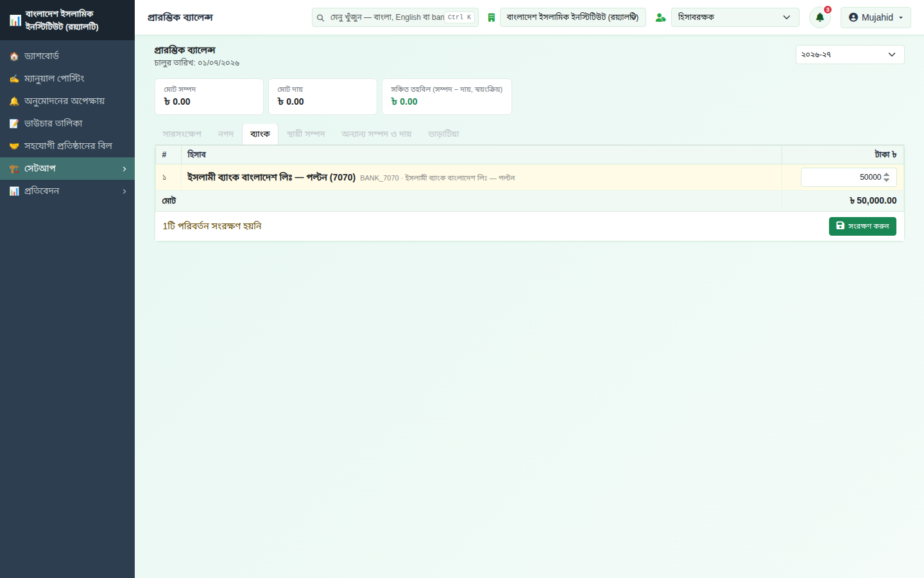The height and width of the screenshot is (578, 924).
Task: Click the 50000 amount input field
Action: [848, 177]
